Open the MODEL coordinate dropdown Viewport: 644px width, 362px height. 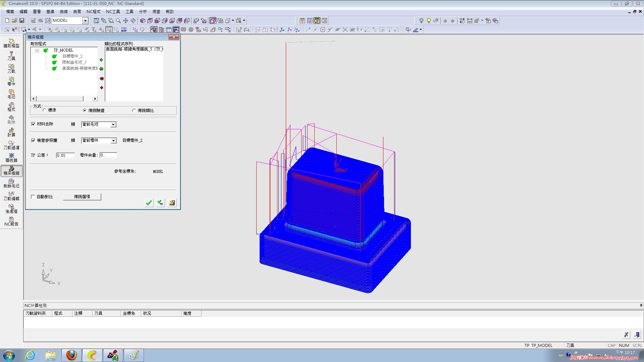pos(85,21)
